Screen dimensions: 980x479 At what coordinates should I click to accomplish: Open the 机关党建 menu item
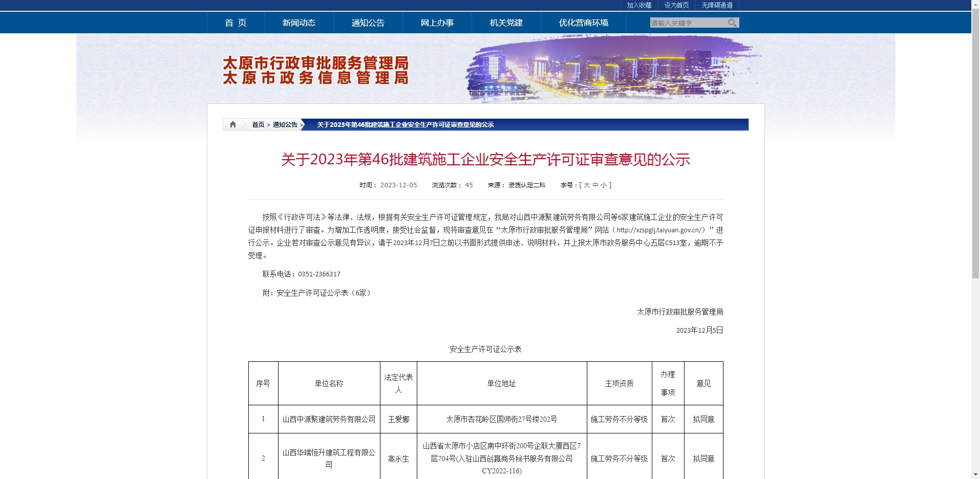pos(506,23)
